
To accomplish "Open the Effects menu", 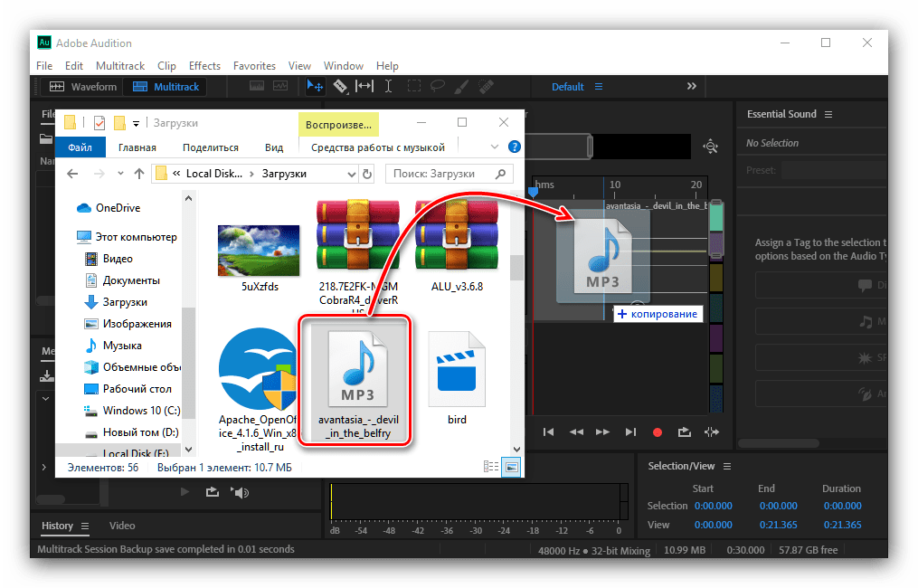I will tap(204, 66).
